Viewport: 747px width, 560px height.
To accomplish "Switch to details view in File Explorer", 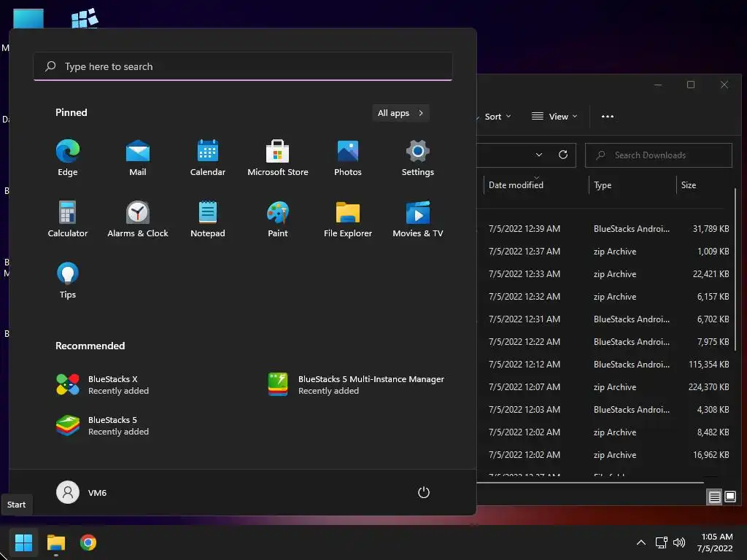I will 715,497.
